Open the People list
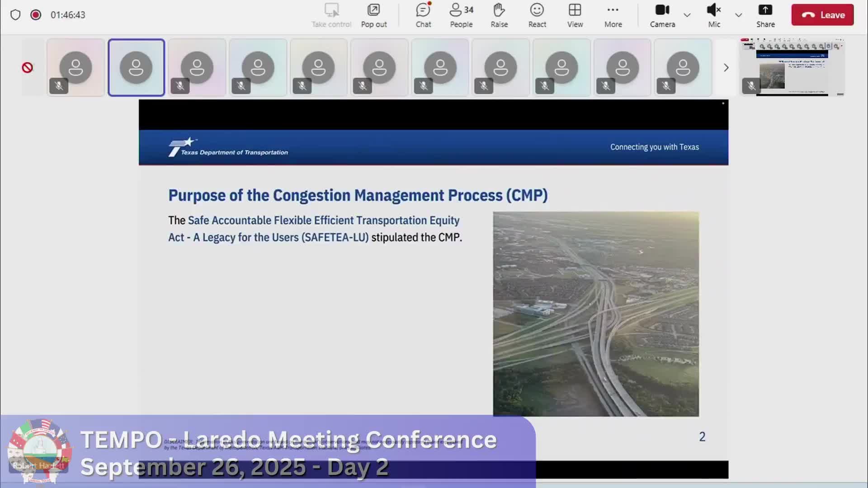The width and height of the screenshot is (868, 488). pos(460,14)
